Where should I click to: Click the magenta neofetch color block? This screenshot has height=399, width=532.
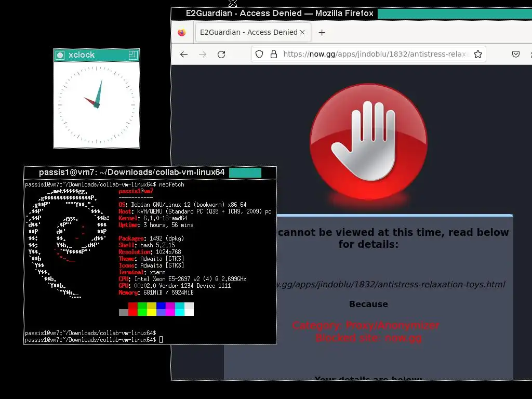coord(170,309)
